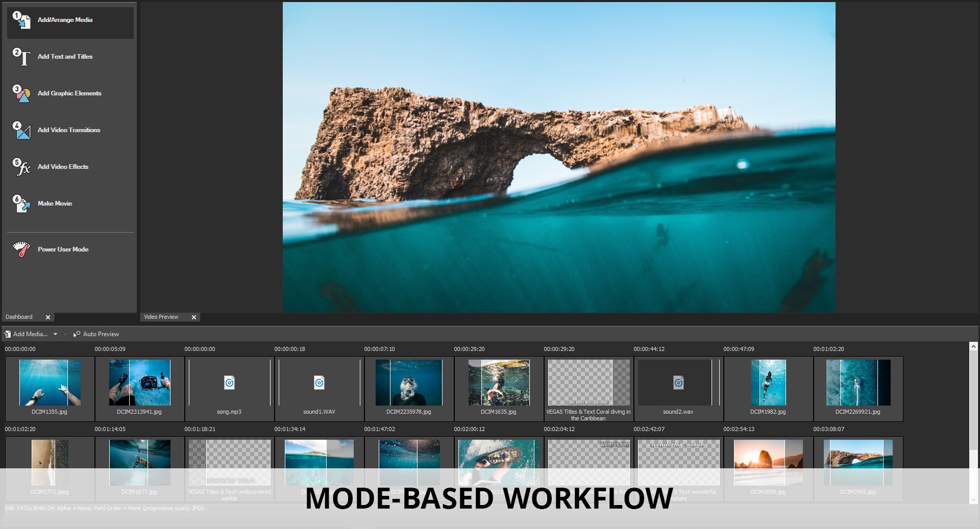Image resolution: width=980 pixels, height=529 pixels.
Task: Enter Power User Mode
Action: pyautogui.click(x=63, y=249)
